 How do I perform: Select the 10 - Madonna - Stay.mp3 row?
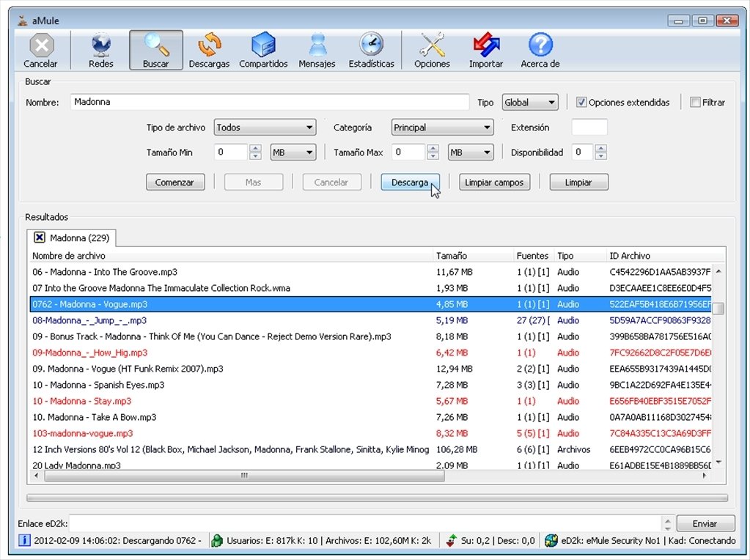tap(370, 401)
